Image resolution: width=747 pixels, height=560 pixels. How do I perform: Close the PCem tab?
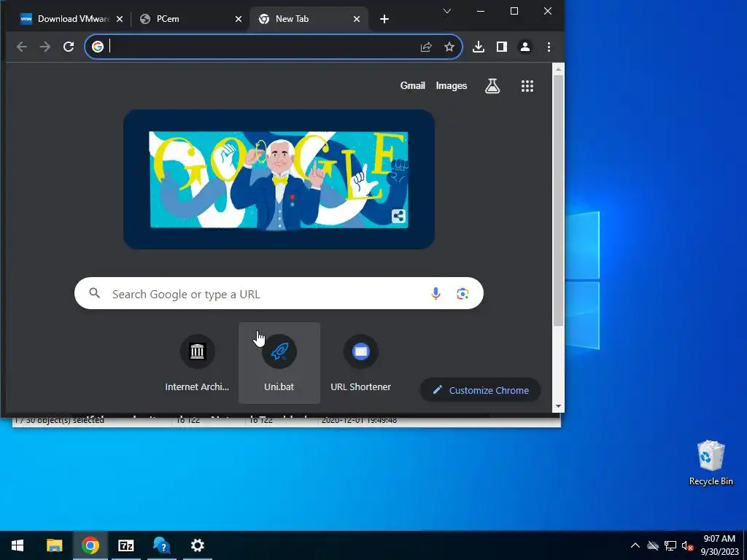click(x=239, y=19)
